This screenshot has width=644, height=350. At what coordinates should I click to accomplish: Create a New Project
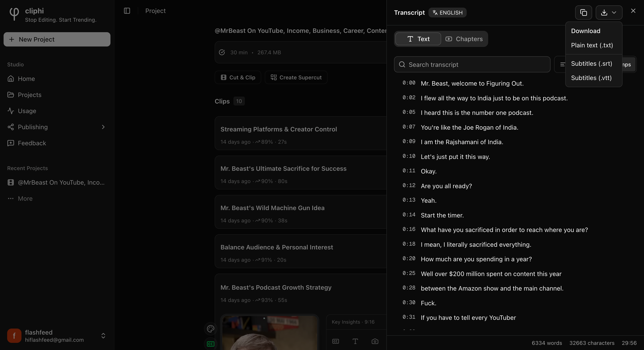click(57, 39)
